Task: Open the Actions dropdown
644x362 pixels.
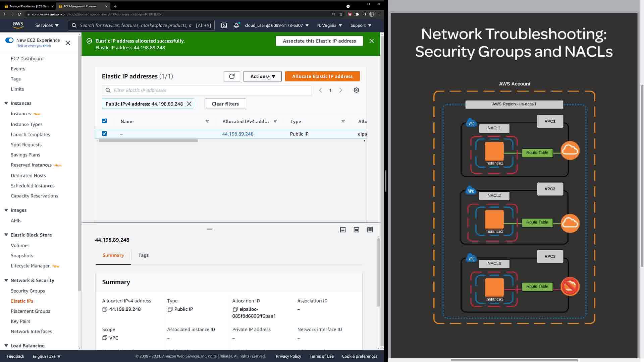Action: tap(262, 76)
